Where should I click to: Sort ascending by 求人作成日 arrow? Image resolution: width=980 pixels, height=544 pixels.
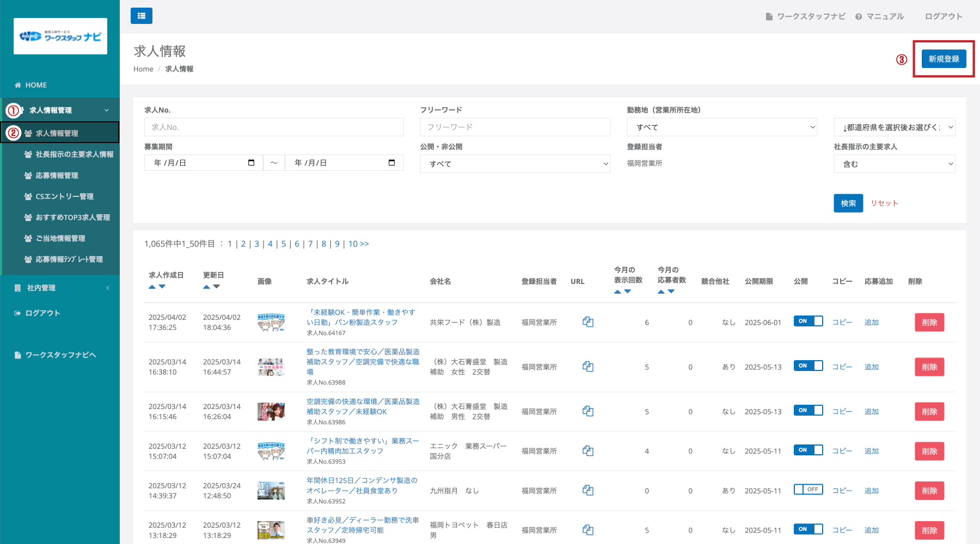point(152,287)
